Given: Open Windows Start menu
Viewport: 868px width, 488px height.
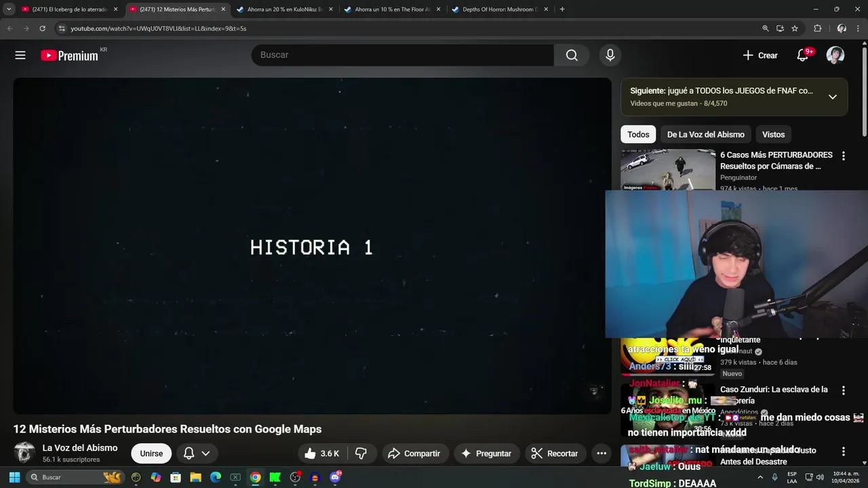Looking at the screenshot, I should (14, 477).
